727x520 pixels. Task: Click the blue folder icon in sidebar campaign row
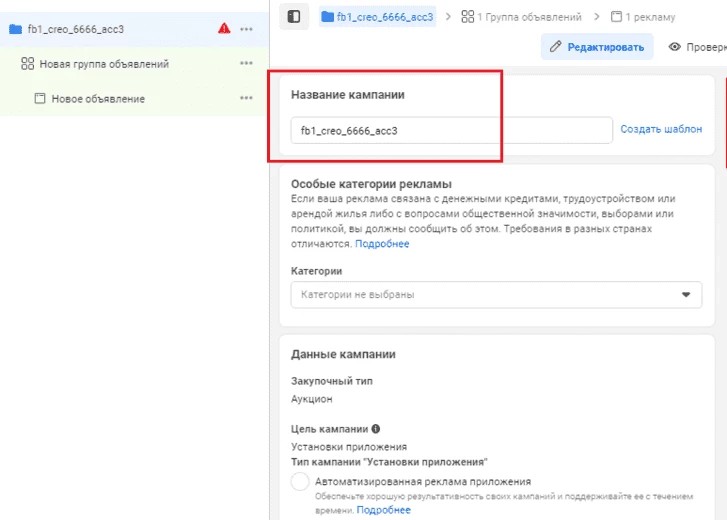coord(15,29)
